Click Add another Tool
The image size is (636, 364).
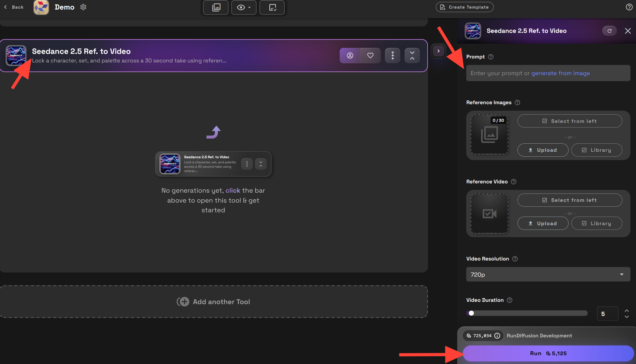(213, 302)
